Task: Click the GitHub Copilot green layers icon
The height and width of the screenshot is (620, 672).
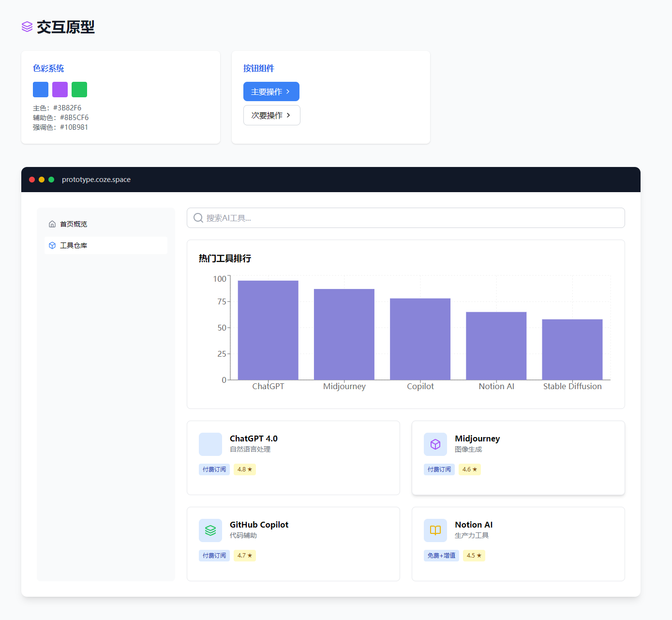Action: coord(210,530)
